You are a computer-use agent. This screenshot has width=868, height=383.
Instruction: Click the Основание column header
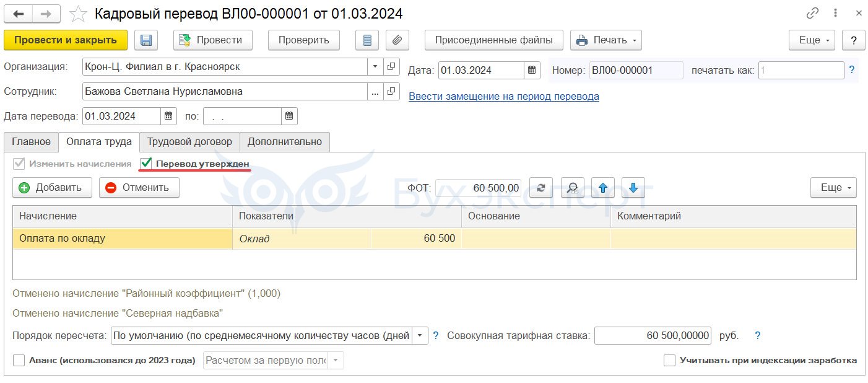(536, 216)
